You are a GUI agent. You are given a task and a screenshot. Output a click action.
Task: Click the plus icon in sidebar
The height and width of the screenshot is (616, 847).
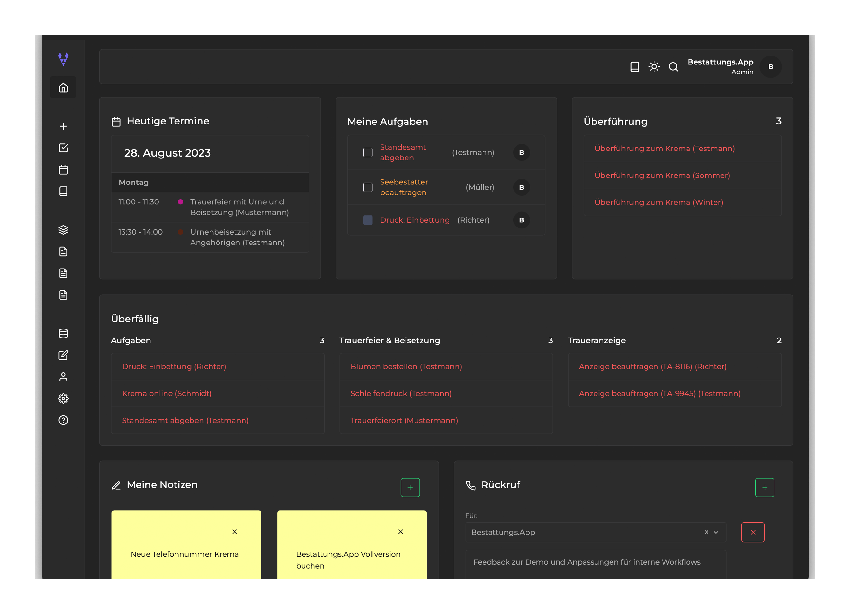tap(64, 126)
